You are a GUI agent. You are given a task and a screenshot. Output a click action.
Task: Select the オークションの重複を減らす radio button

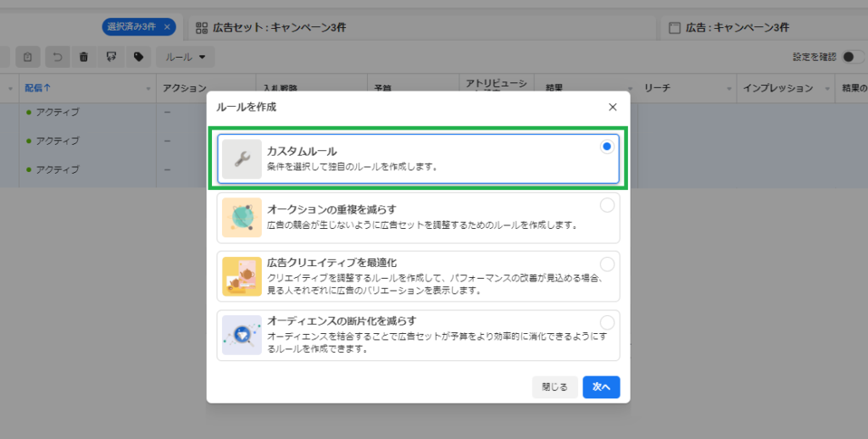(607, 205)
